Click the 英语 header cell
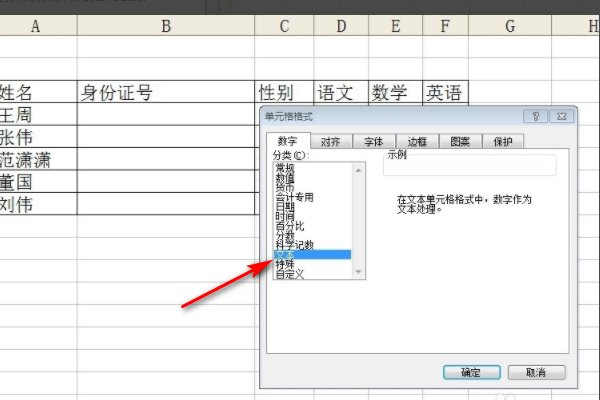 445,92
